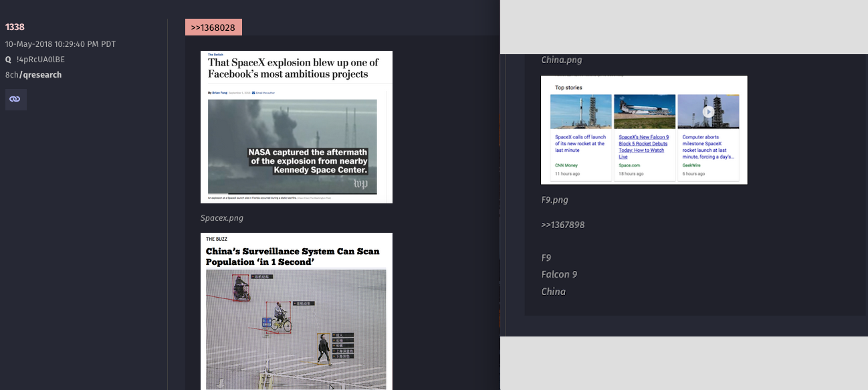This screenshot has height=390, width=868.
Task: Click the >>1368028 reply reference tag
Action: tap(213, 27)
